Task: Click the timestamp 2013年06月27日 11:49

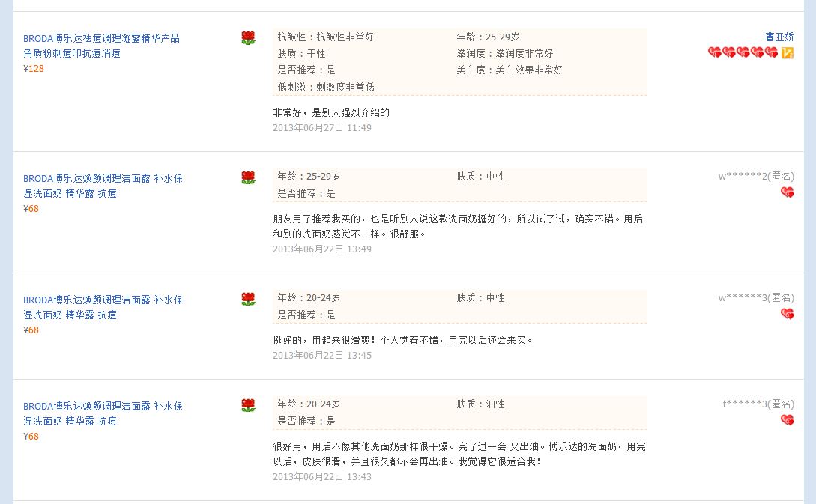Action: (x=322, y=128)
